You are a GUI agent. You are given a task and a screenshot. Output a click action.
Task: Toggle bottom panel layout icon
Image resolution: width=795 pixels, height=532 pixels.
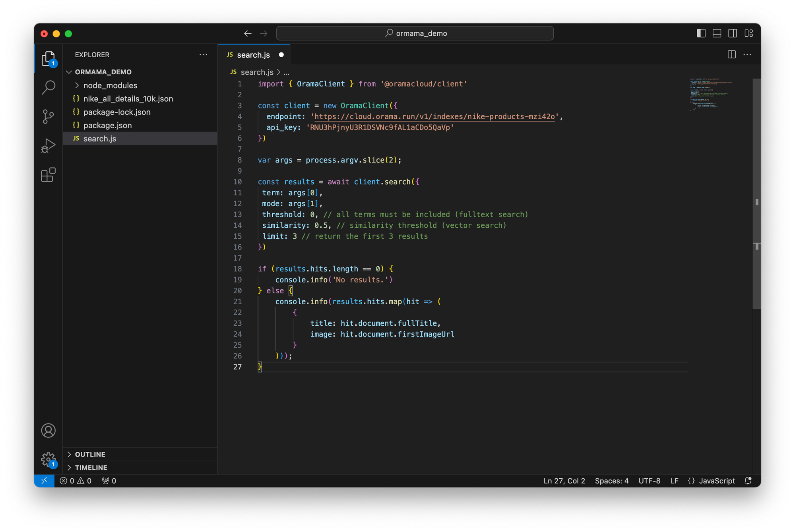[717, 33]
